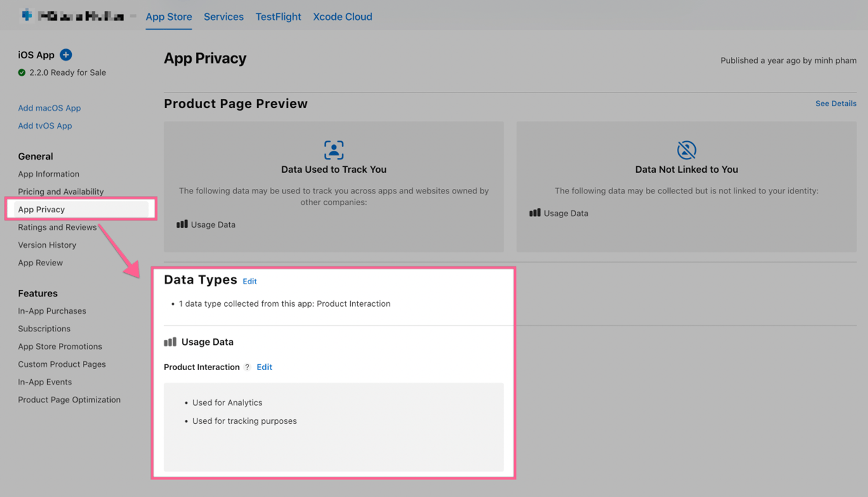The image size is (868, 497).
Task: Click the Product Interaction label
Action: (202, 367)
